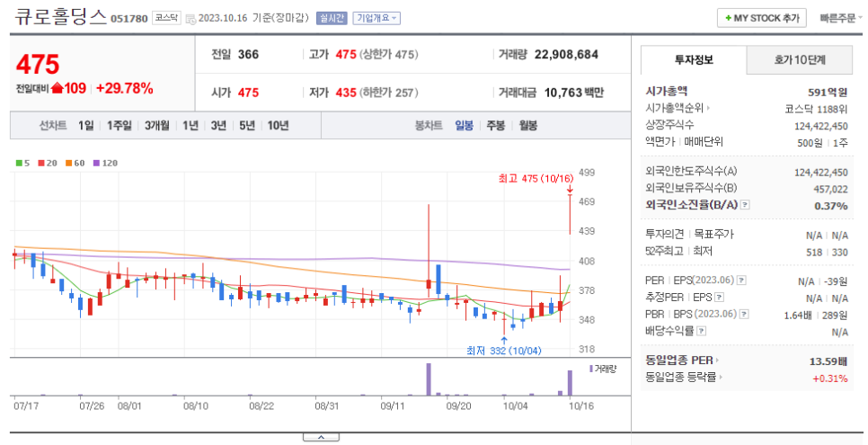Screen dimensions: 868x445
Task: Click the stock code 051780
Action: 129,19
